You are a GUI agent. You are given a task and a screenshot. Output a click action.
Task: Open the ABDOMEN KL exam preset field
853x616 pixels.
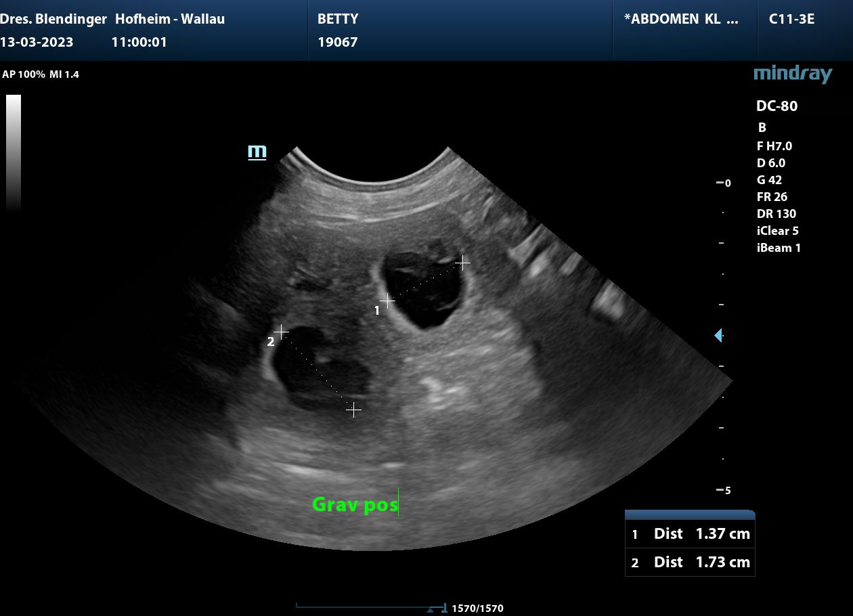point(681,19)
